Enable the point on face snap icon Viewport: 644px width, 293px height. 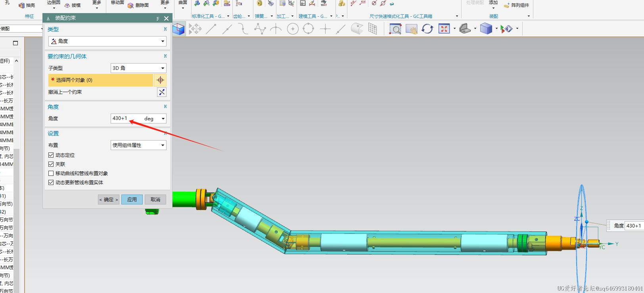(x=357, y=29)
